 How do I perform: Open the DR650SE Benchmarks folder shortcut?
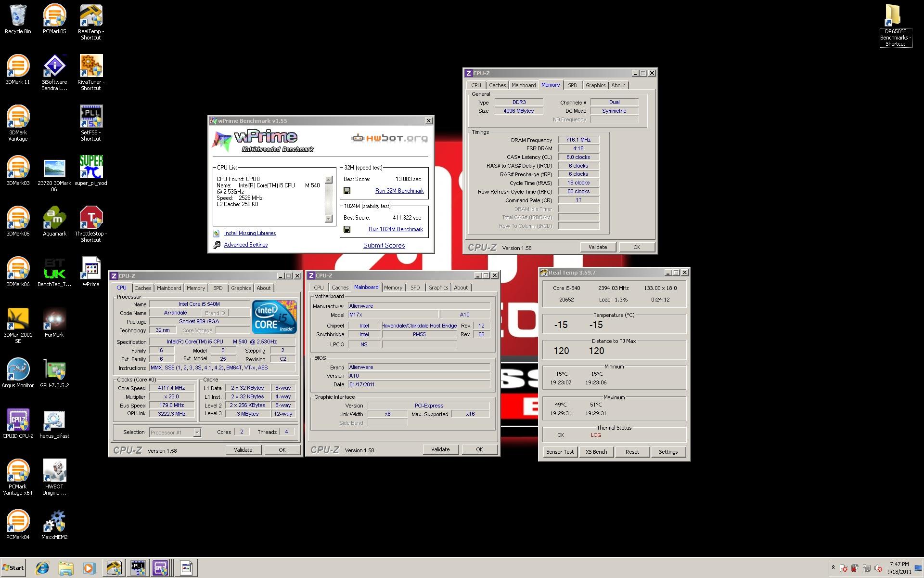[x=895, y=26]
